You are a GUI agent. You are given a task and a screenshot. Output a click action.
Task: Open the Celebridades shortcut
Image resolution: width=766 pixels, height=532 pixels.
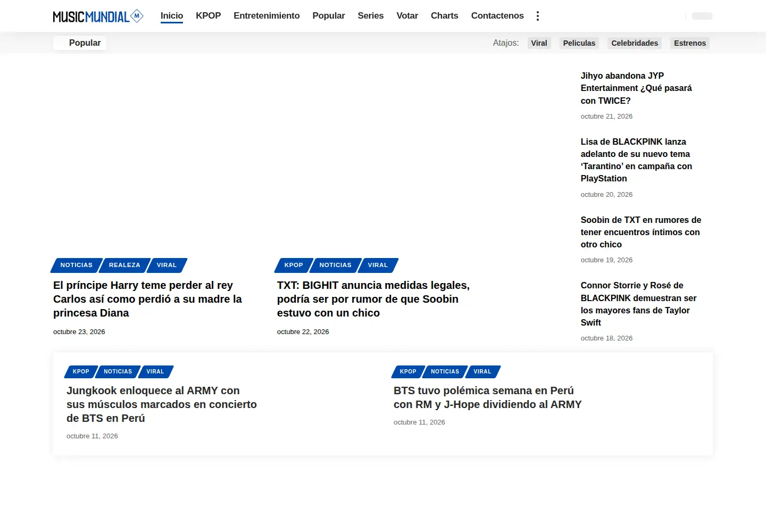click(635, 43)
